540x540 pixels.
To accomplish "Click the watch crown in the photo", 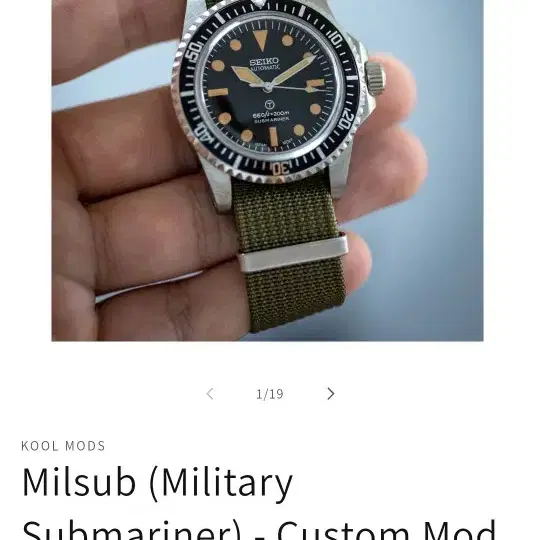I will tap(375, 78).
